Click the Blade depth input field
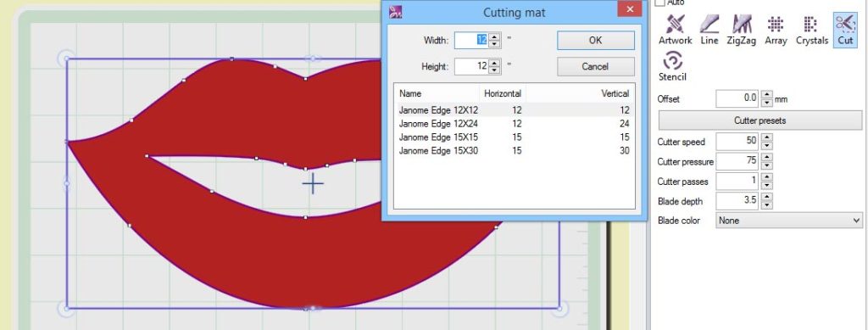 click(737, 200)
